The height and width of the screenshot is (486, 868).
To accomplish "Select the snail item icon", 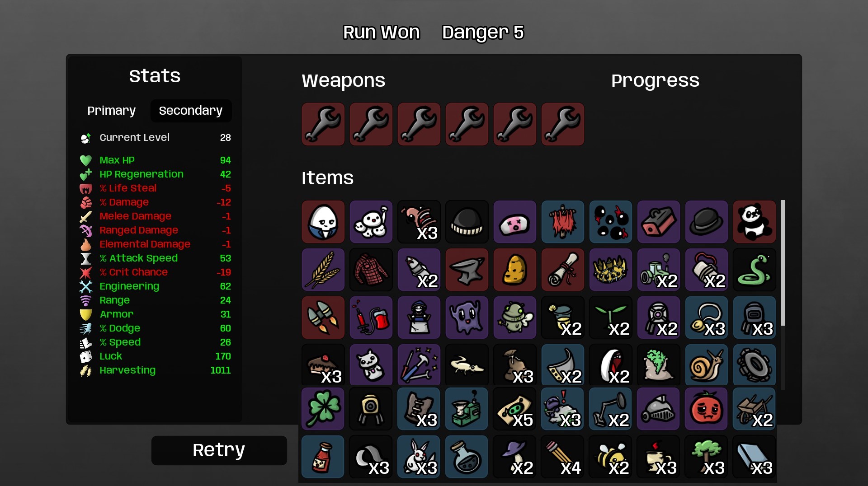I will (x=707, y=365).
